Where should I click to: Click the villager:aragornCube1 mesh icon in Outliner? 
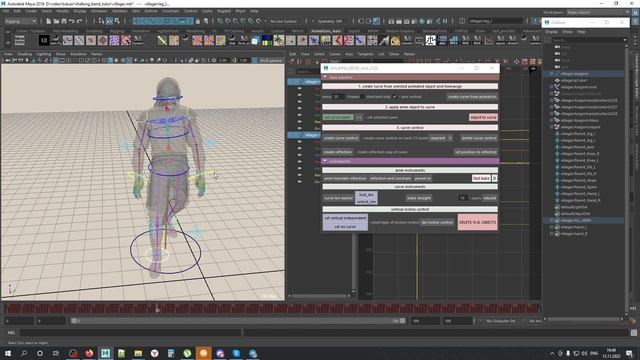click(557, 80)
